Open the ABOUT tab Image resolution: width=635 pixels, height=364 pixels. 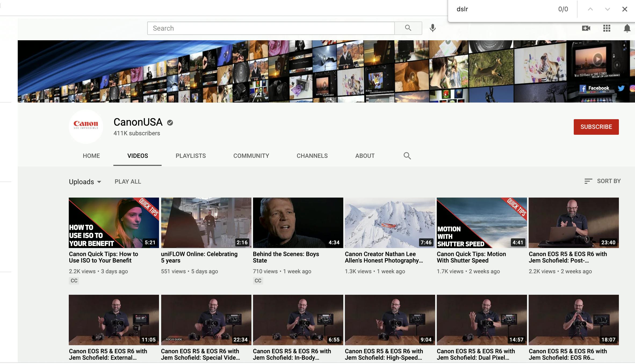365,156
